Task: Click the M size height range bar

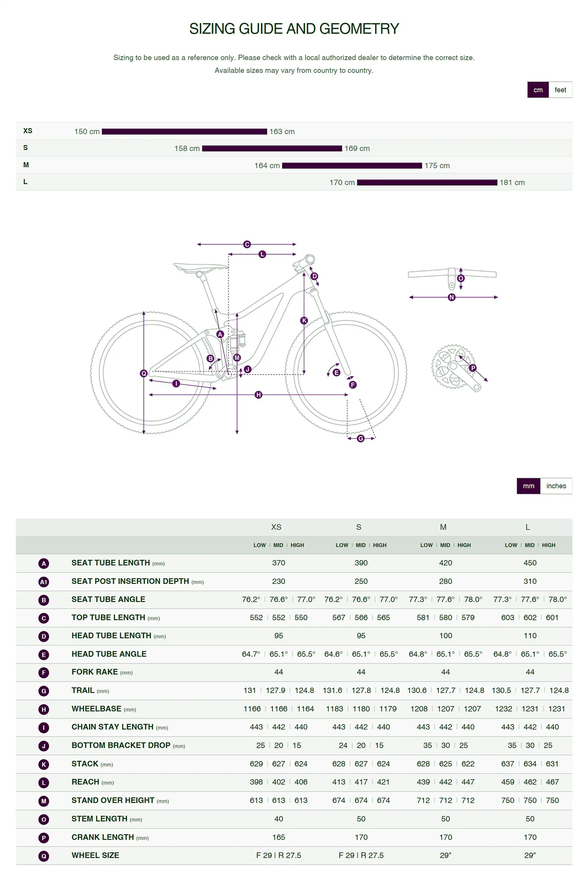Action: click(352, 165)
